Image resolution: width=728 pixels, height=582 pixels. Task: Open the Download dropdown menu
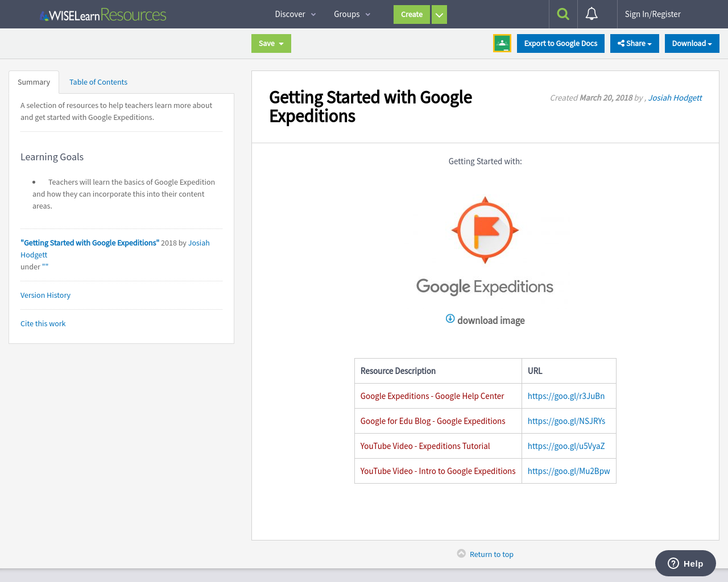tap(692, 43)
